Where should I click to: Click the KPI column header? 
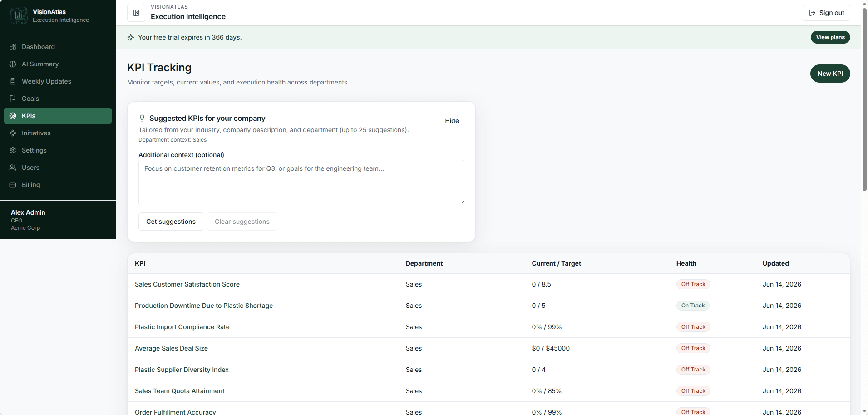pyautogui.click(x=140, y=263)
